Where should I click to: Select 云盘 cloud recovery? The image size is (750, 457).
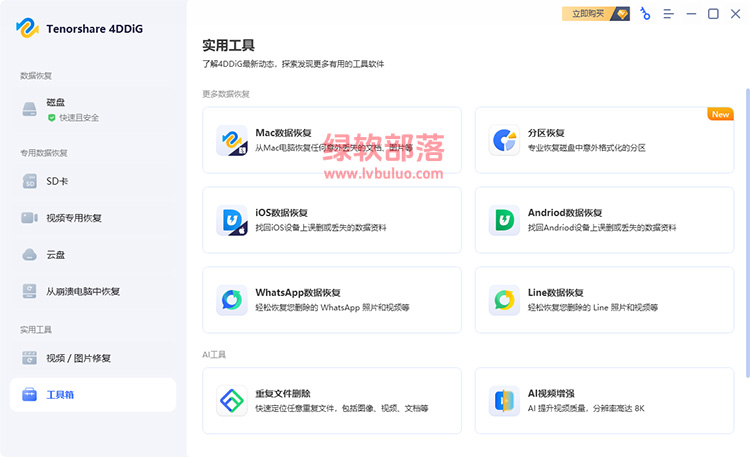click(x=93, y=255)
